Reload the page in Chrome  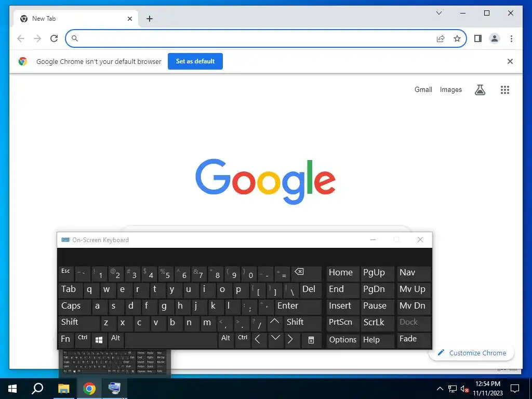pos(54,38)
